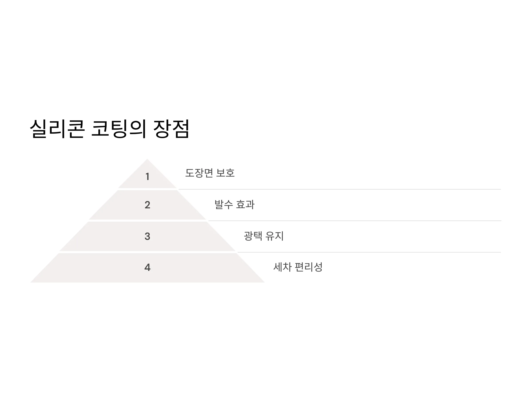The image size is (532, 399).
Task: Click the word 장점 in the title
Action: (171, 129)
